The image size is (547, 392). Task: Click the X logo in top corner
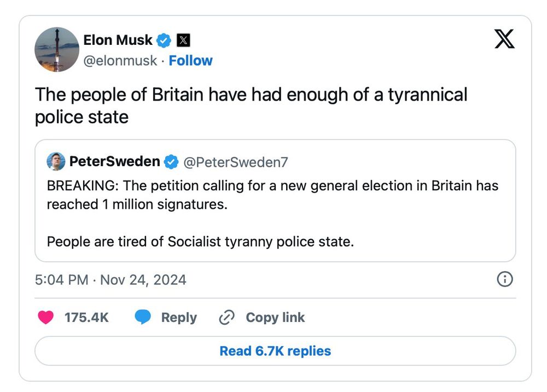[x=504, y=39]
